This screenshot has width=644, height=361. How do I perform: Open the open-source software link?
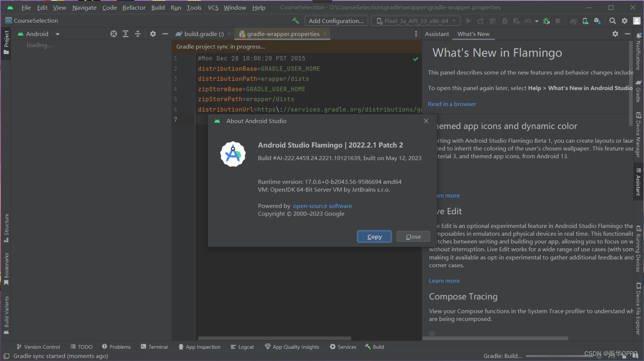pos(322,206)
